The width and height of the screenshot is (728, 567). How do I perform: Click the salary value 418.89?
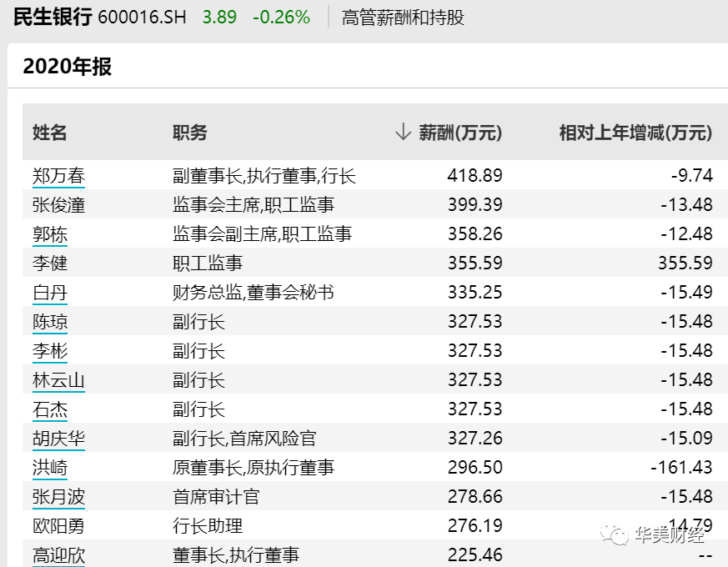point(475,176)
